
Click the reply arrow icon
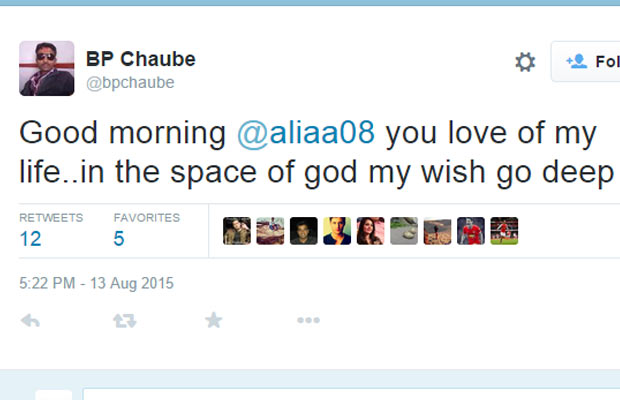[30, 320]
